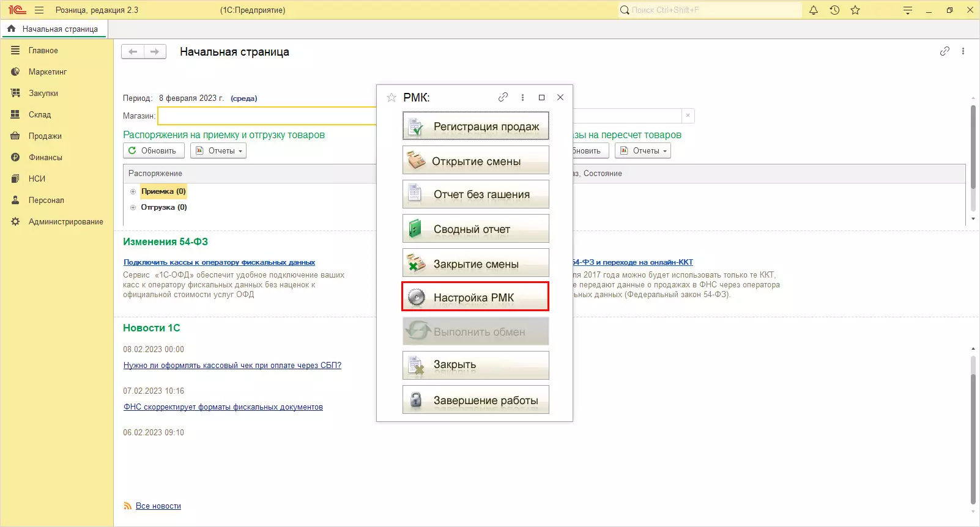Viewport: 980px width, 527px height.
Task: Click the Магазин input field
Action: (267, 116)
